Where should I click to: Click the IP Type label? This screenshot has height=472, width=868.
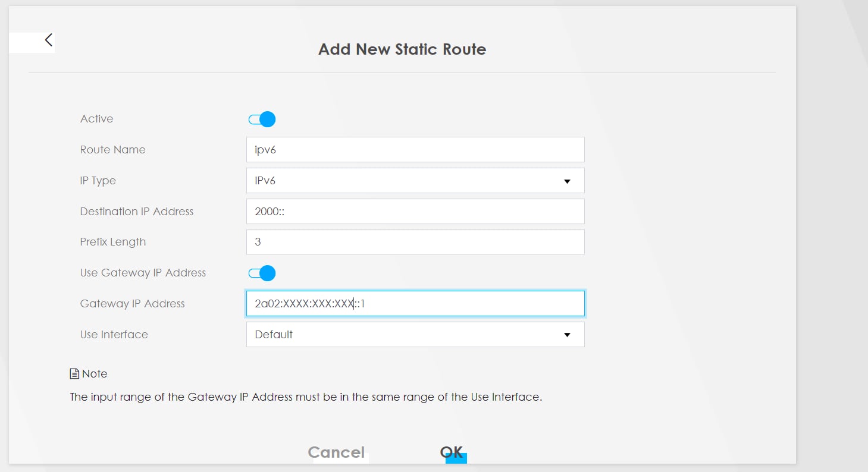click(98, 181)
